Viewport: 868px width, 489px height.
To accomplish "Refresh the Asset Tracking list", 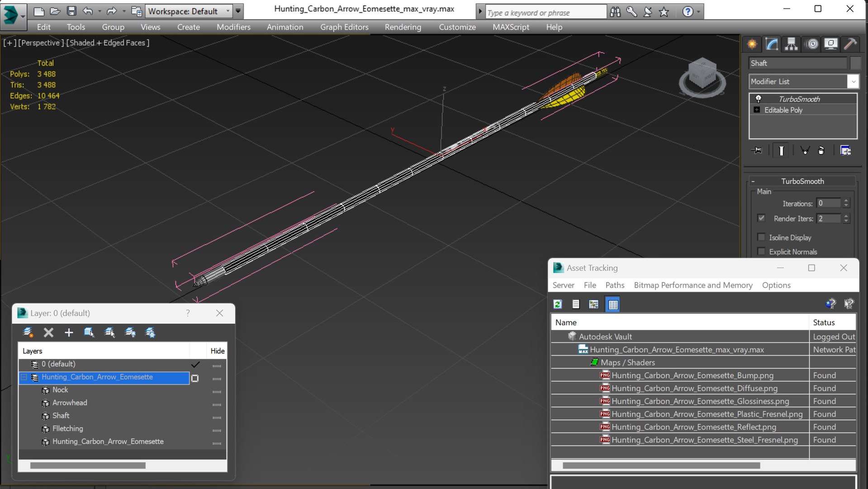I will tap(558, 304).
